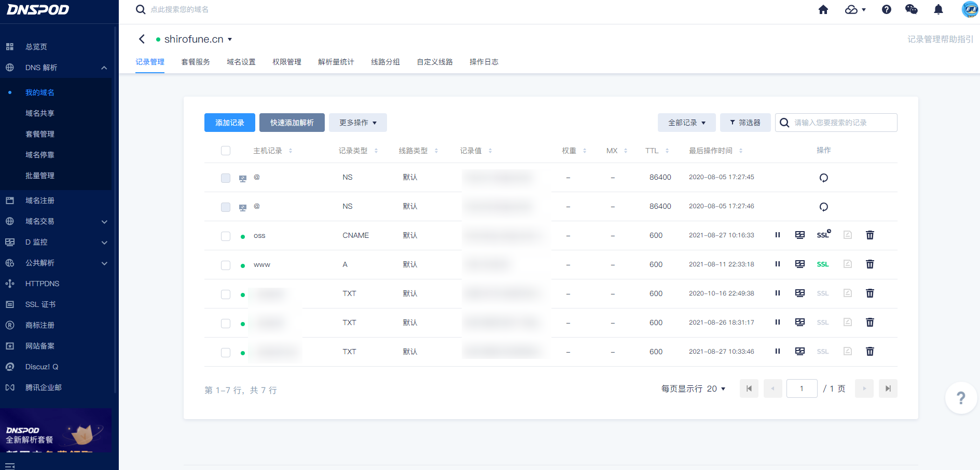Screen dimensions: 980x470
Task: Switch to the 域名设置 tab
Action: (x=241, y=62)
